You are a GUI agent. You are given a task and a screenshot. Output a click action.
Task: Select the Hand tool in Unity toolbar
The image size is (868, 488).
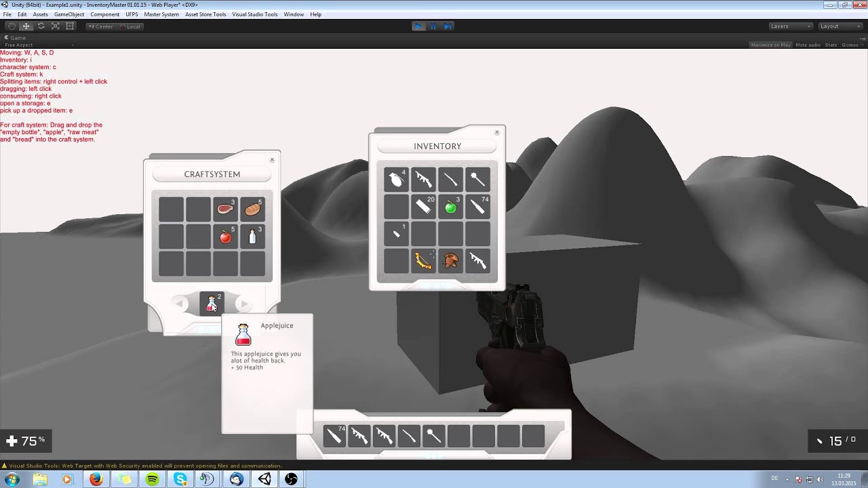pos(12,26)
